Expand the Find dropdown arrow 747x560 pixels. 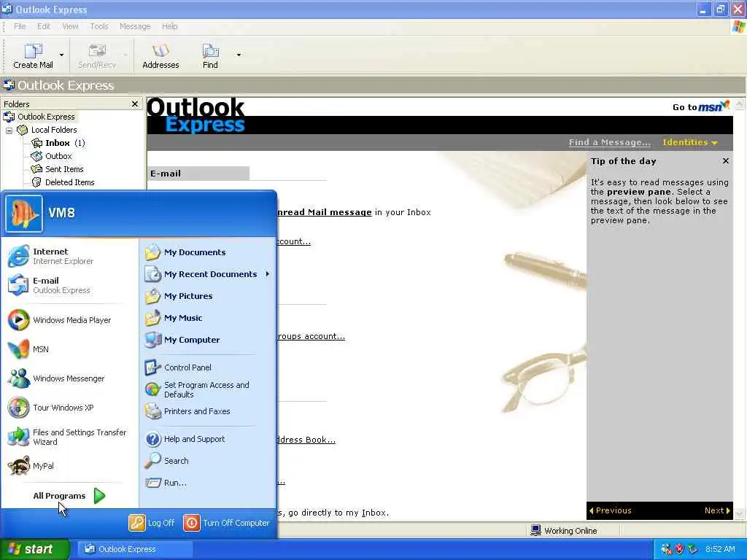pos(239,55)
